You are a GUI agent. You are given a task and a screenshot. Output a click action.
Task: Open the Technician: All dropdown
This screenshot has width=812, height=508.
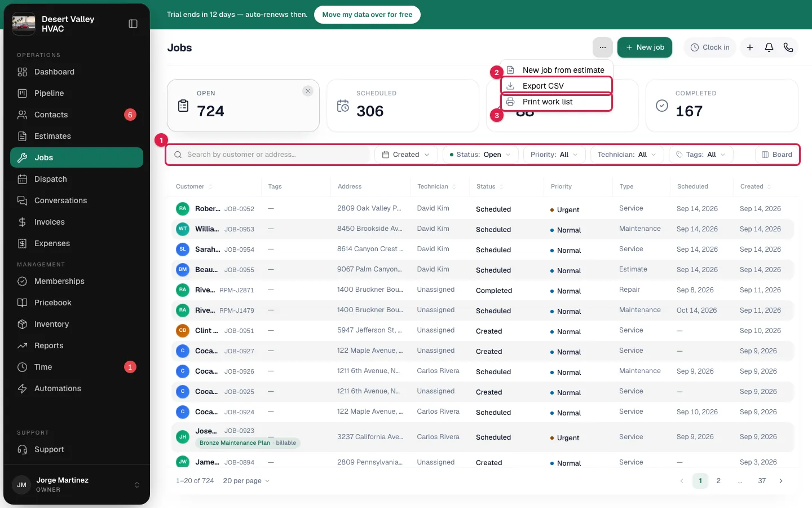(x=627, y=155)
